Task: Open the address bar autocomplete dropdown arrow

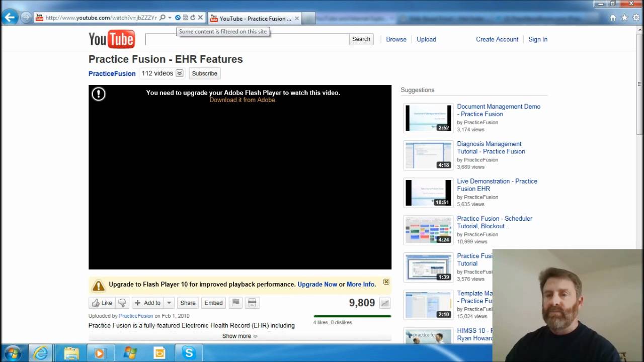Action: pyautogui.click(x=170, y=18)
